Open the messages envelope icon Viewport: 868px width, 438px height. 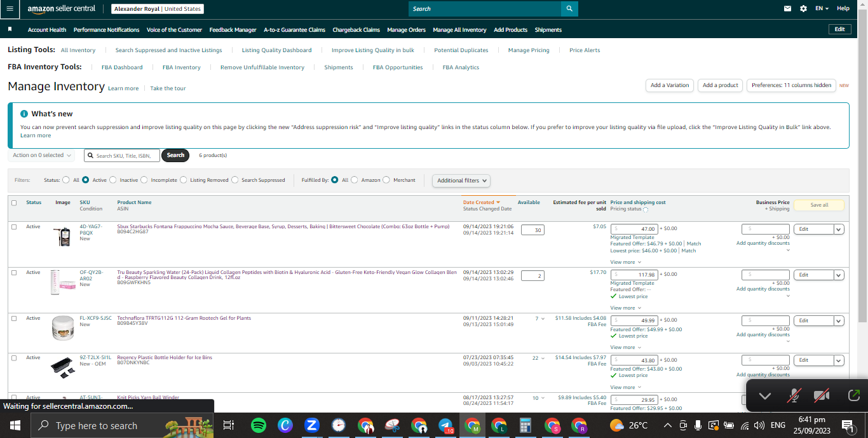pyautogui.click(x=788, y=9)
